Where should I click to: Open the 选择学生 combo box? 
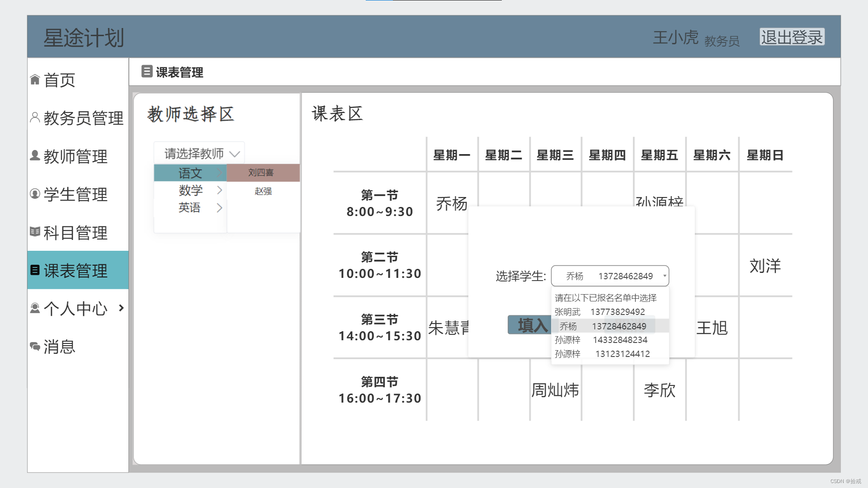coord(609,276)
